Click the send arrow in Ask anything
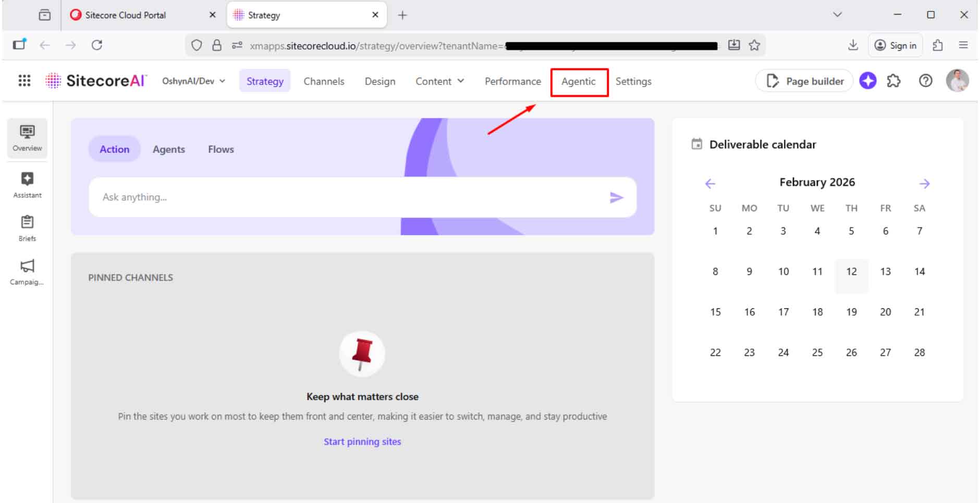980x503 pixels. tap(617, 197)
